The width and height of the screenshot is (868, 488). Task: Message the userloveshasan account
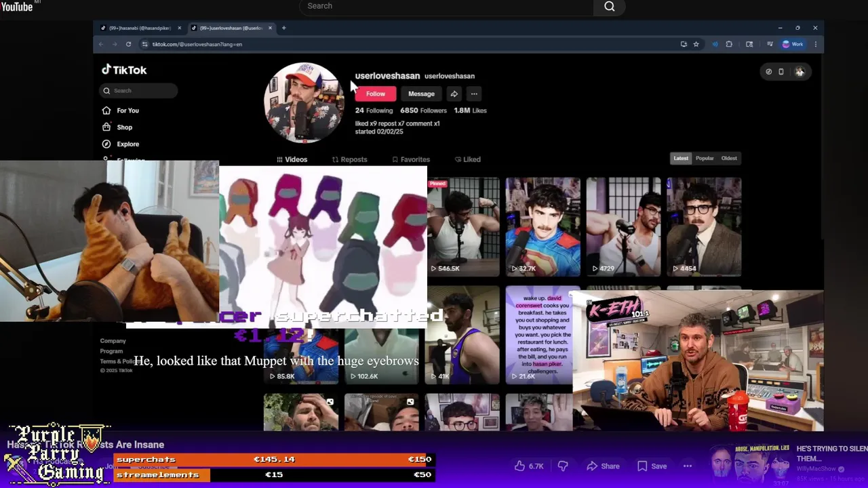pyautogui.click(x=421, y=94)
